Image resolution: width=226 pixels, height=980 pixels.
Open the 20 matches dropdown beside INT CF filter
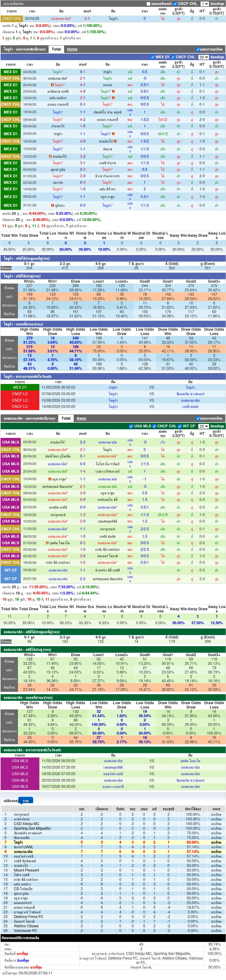pyautogui.click(x=203, y=426)
